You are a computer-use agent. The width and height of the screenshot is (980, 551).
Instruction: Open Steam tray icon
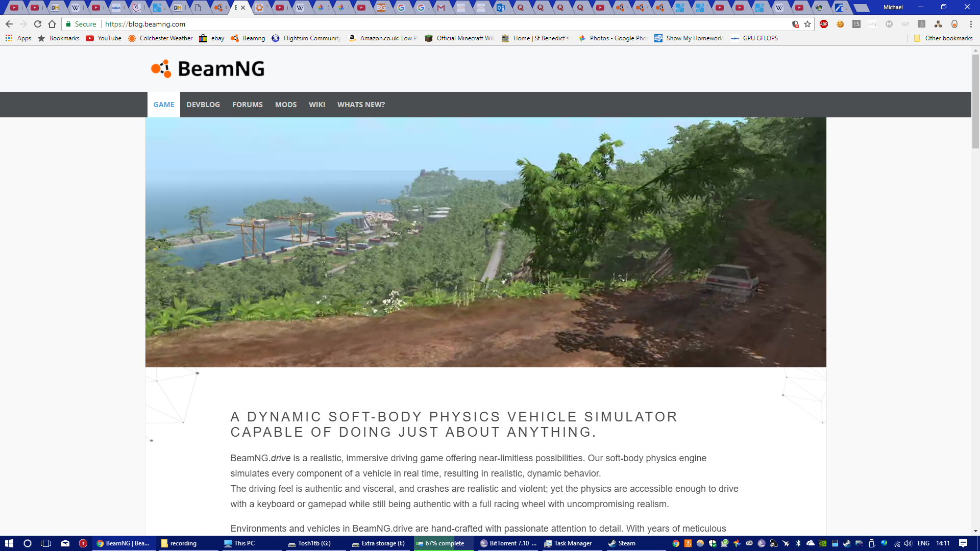pyautogui.click(x=847, y=543)
